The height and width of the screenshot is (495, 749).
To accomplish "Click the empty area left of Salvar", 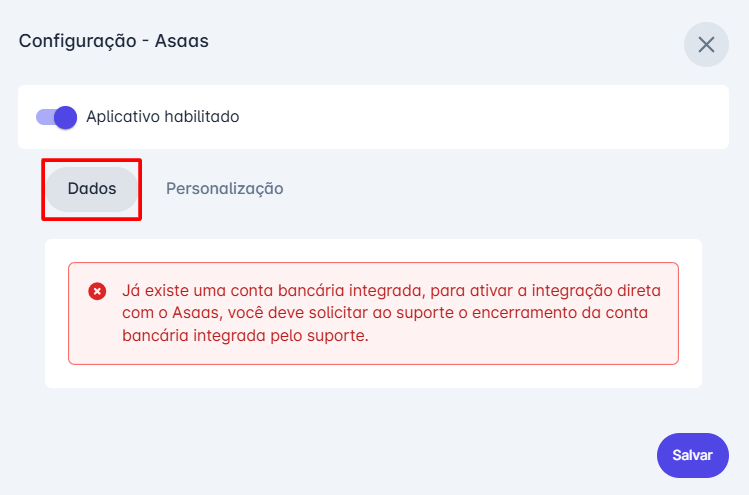I will (400, 454).
